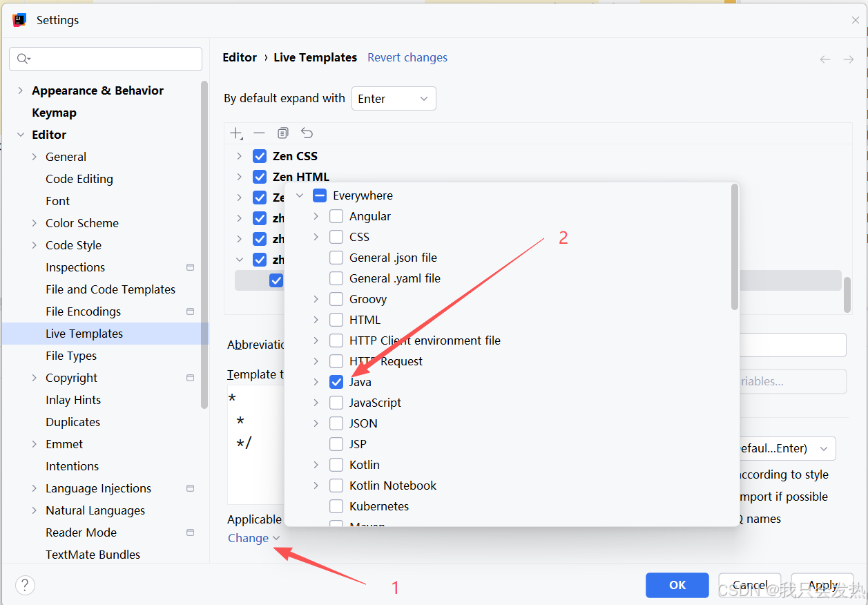Click the Kotlin Notebook context label

coord(393,486)
